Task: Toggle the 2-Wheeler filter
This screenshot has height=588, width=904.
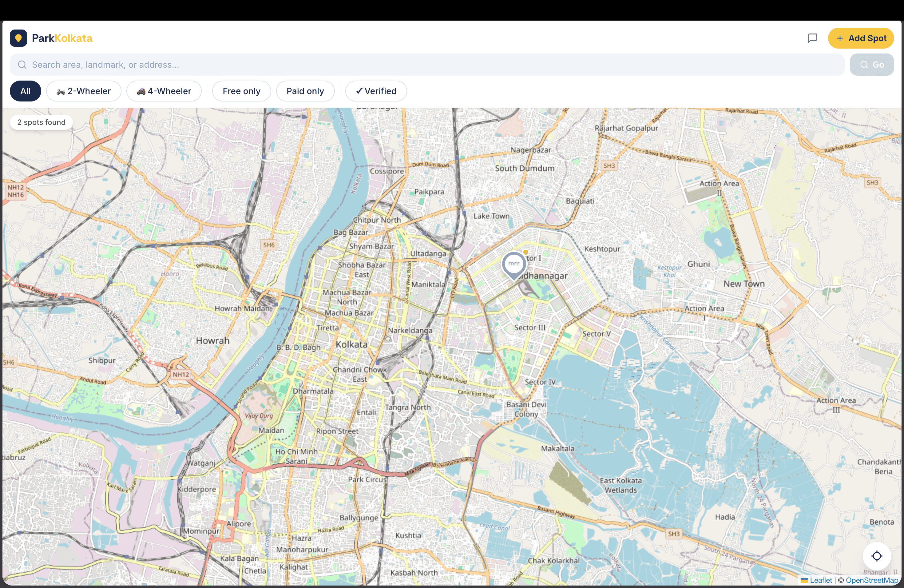Action: pyautogui.click(x=84, y=91)
